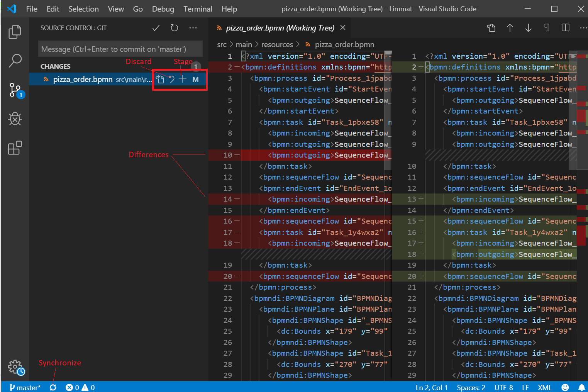Commit changes with the checkmark icon

point(156,28)
